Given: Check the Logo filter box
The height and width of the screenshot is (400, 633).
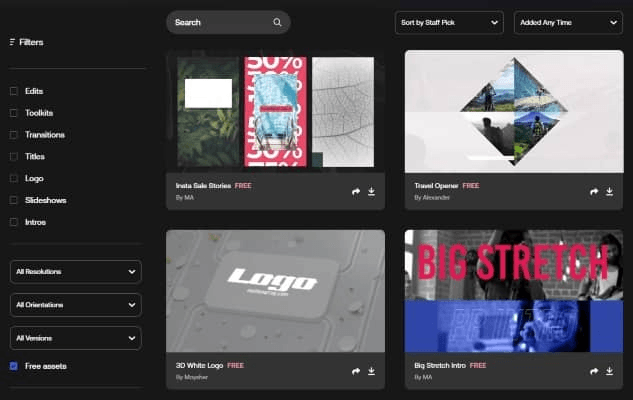Looking at the screenshot, I should pos(14,178).
